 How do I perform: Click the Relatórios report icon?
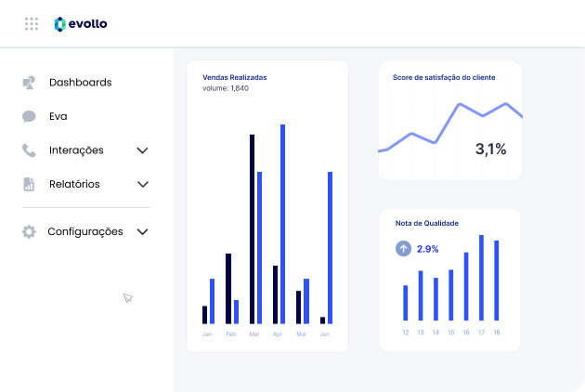coord(29,184)
